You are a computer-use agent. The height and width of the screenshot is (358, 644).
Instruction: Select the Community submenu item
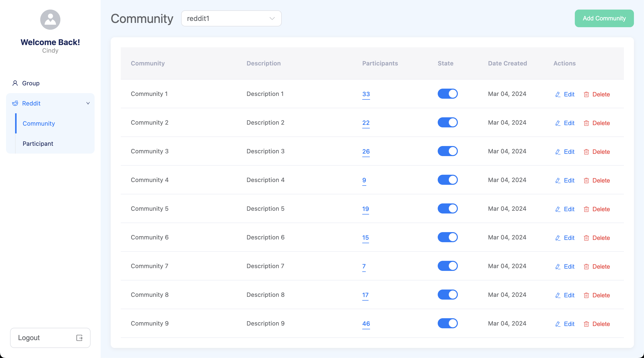(39, 123)
